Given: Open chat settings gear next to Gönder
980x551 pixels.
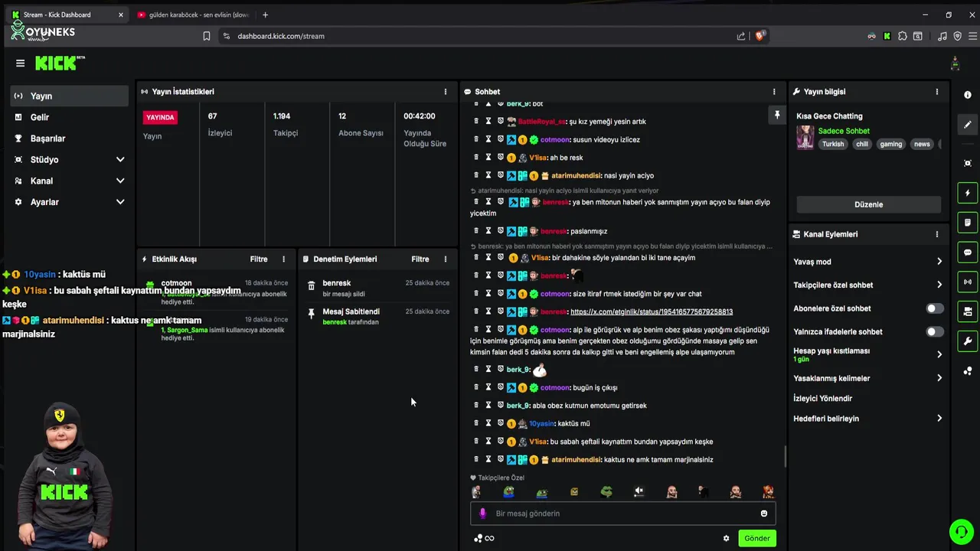Looking at the screenshot, I should tap(727, 538).
